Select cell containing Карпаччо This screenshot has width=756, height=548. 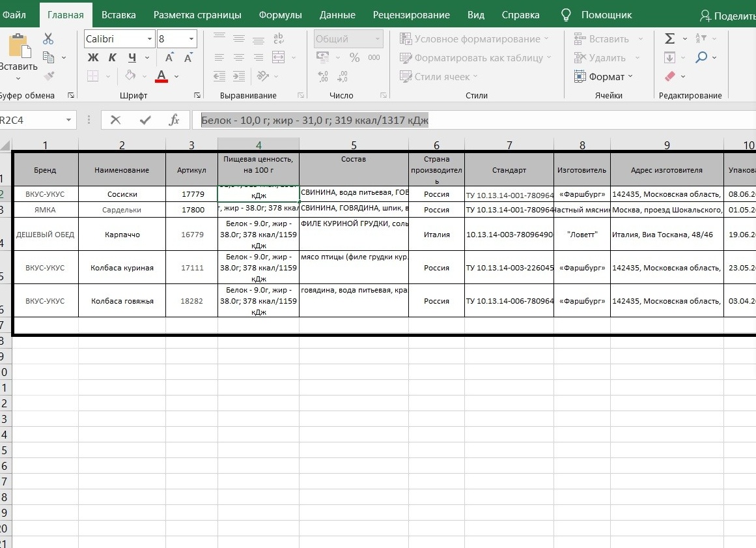coord(122,235)
